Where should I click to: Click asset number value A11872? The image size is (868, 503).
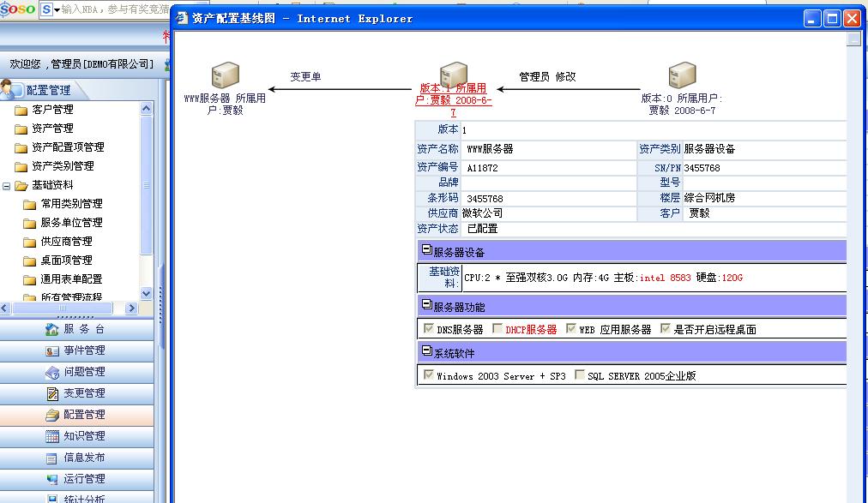pos(482,168)
